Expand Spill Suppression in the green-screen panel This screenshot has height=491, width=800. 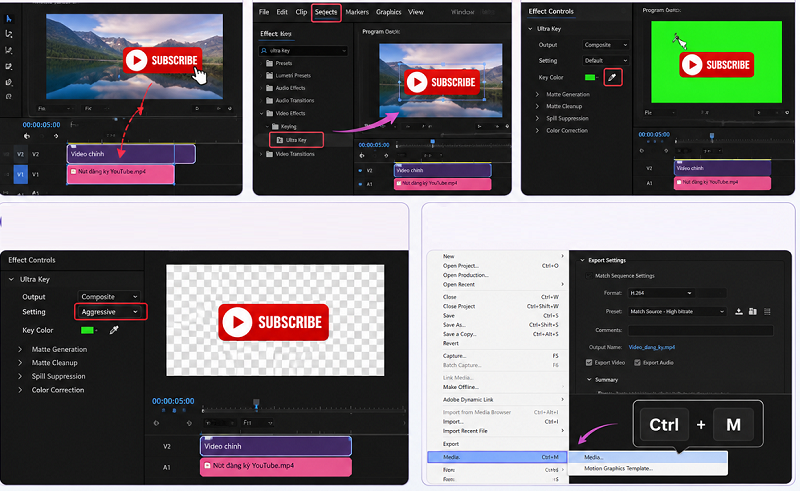537,118
